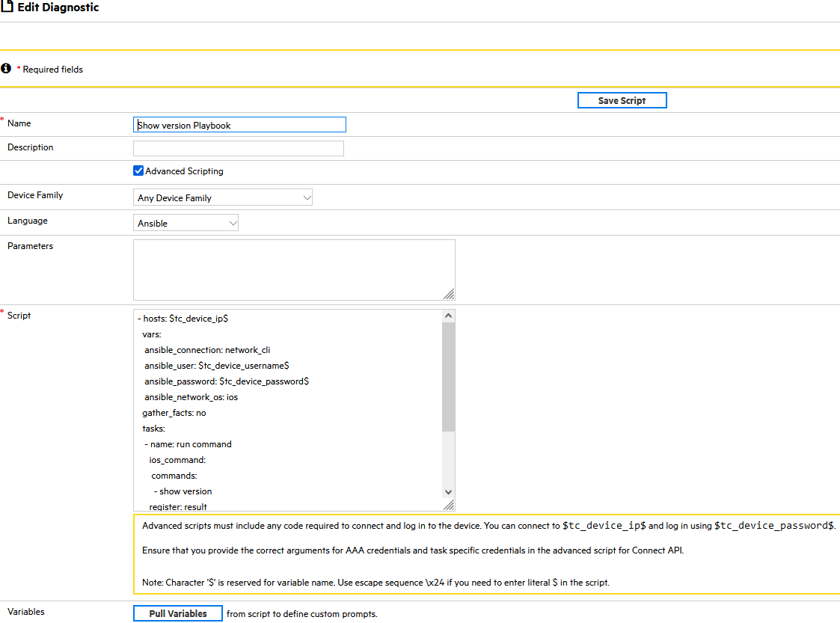Click the info icon beside Required fields
840x623 pixels.
coord(7,68)
